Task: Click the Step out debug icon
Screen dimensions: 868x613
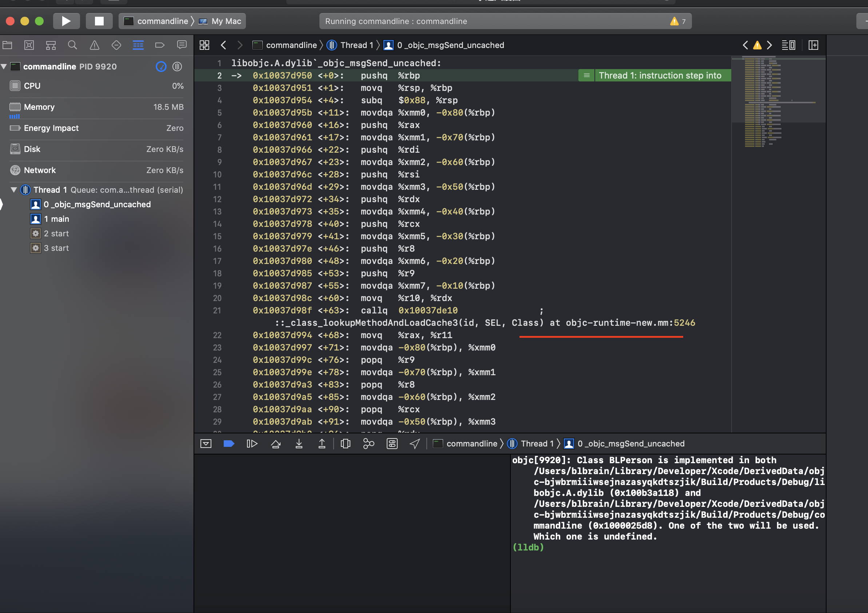Action: 322,444
